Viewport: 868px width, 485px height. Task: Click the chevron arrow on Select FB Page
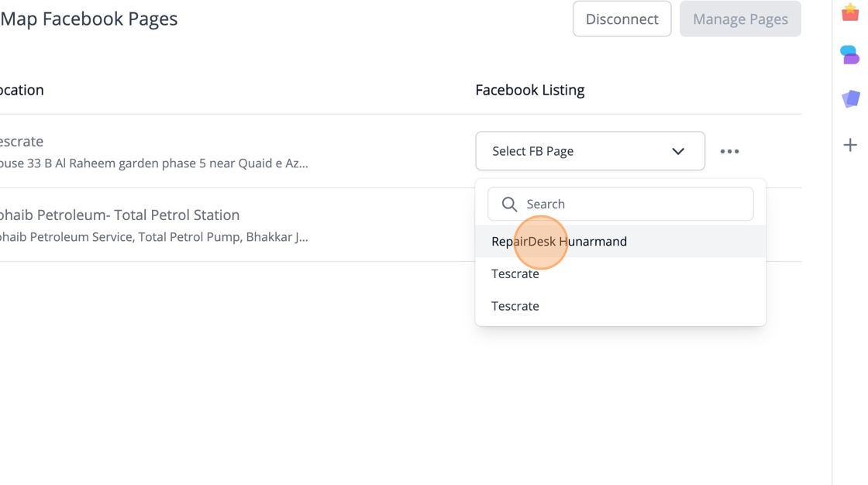(x=678, y=152)
